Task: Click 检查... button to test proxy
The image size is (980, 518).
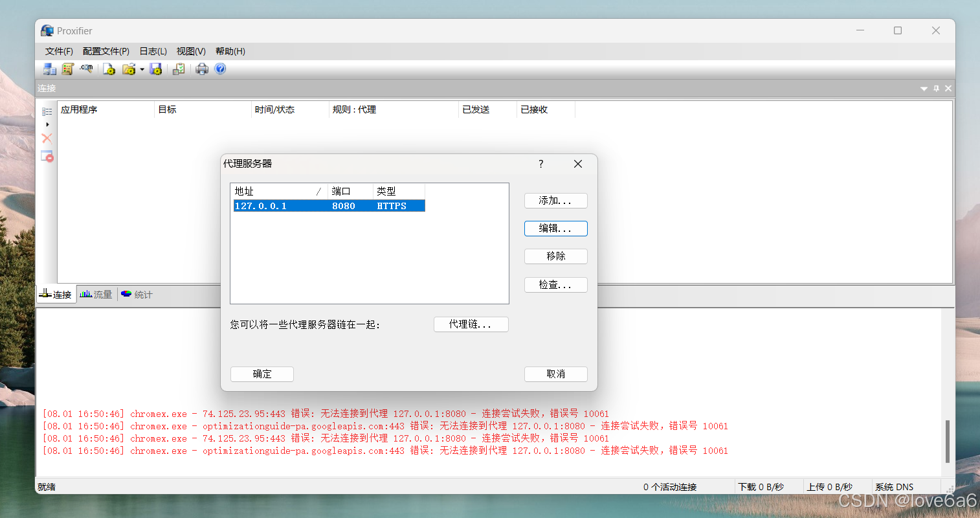Action: (556, 285)
